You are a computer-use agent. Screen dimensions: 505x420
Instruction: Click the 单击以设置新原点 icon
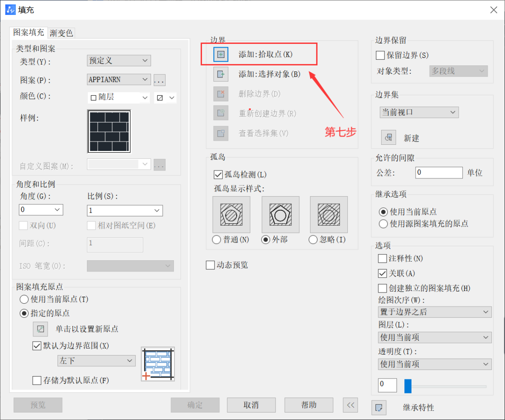coord(40,329)
